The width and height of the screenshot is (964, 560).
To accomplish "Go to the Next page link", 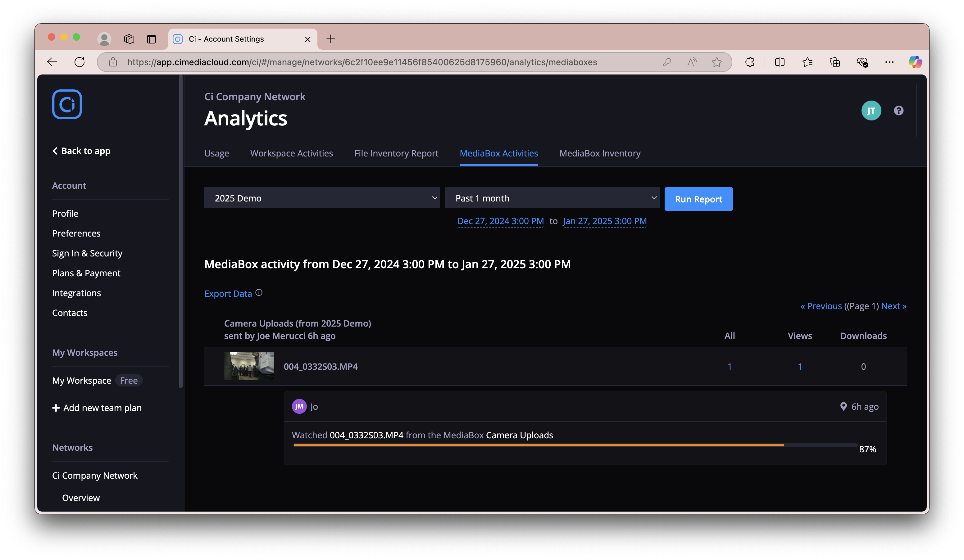I will (x=894, y=306).
